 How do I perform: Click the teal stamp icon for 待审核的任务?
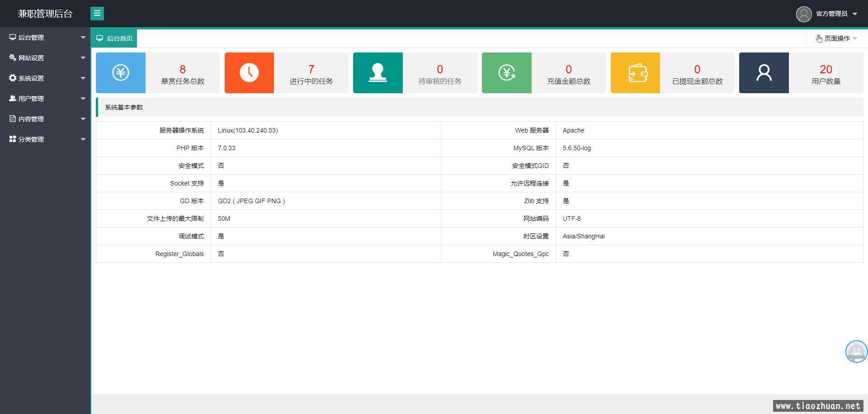point(378,73)
